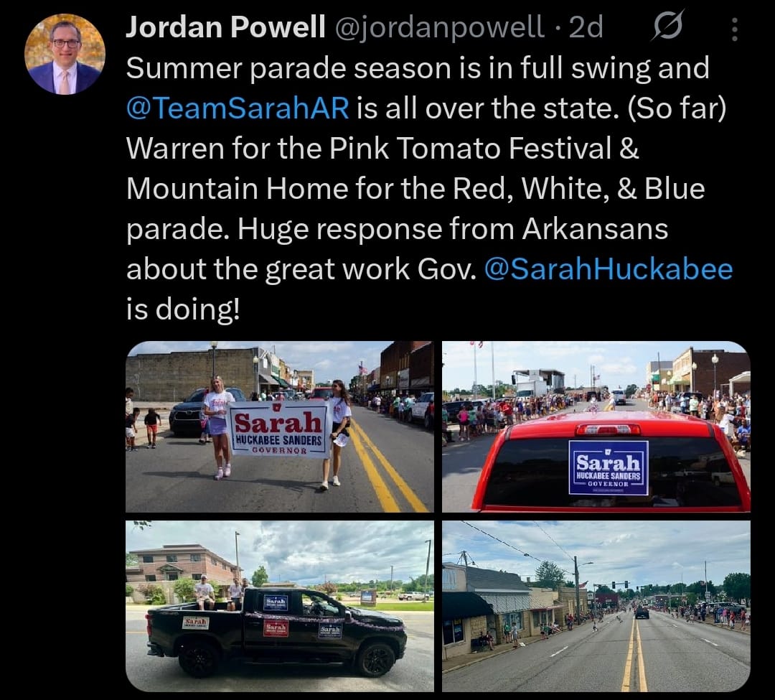Open the three-dot more options menu
The image size is (775, 700).
click(735, 29)
